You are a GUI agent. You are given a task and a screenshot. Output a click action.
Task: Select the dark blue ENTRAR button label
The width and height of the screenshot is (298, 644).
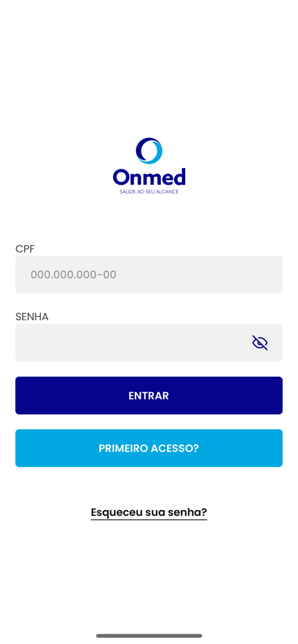[149, 395]
